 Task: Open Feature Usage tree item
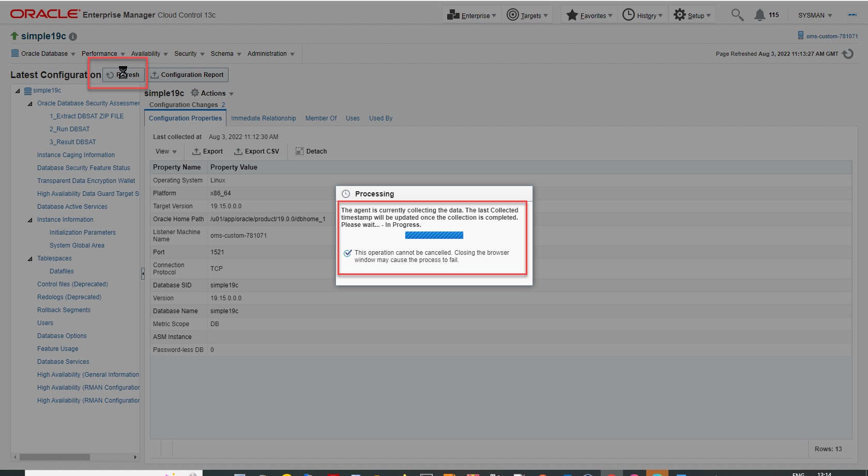pyautogui.click(x=57, y=349)
